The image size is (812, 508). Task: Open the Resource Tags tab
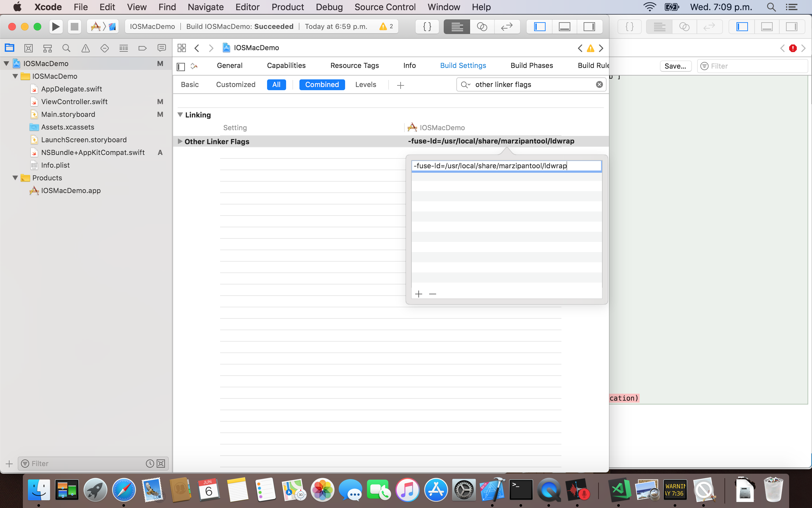354,65
